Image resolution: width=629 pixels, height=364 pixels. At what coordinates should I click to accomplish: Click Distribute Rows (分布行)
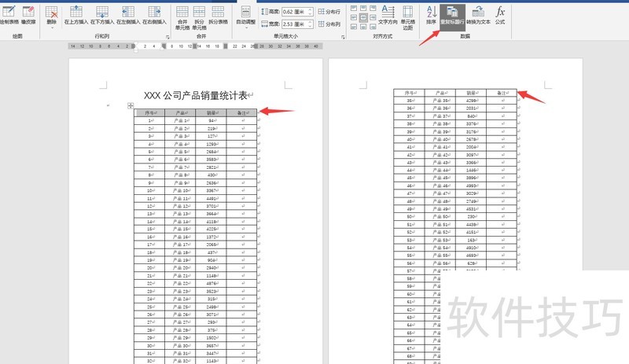[x=329, y=12]
